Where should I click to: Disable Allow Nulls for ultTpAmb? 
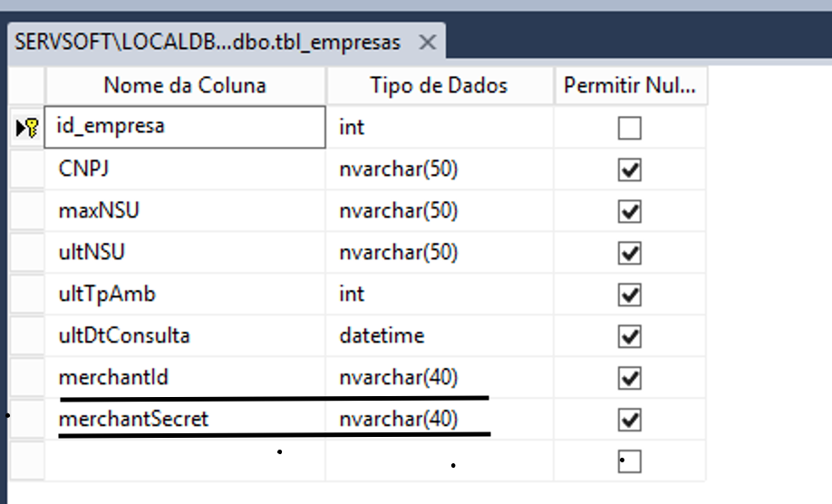pos(629,295)
